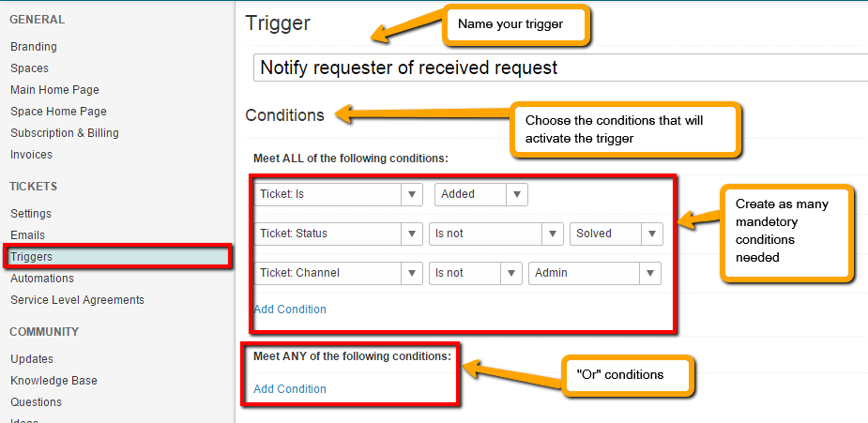Expand the 'Ticket: Is' condition dropdown
The image size is (868, 423).
tap(338, 194)
